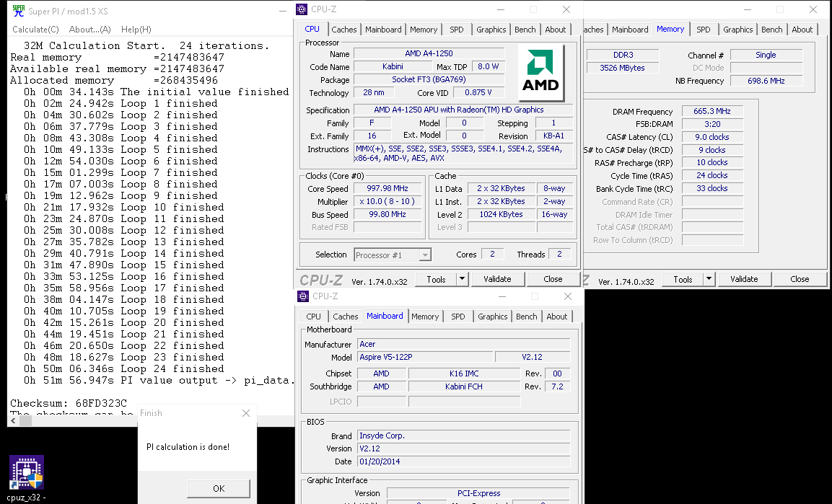Image resolution: width=832 pixels, height=504 pixels.
Task: Select Bench tab in bottom Mainboard CPU-Z window
Action: 526,316
